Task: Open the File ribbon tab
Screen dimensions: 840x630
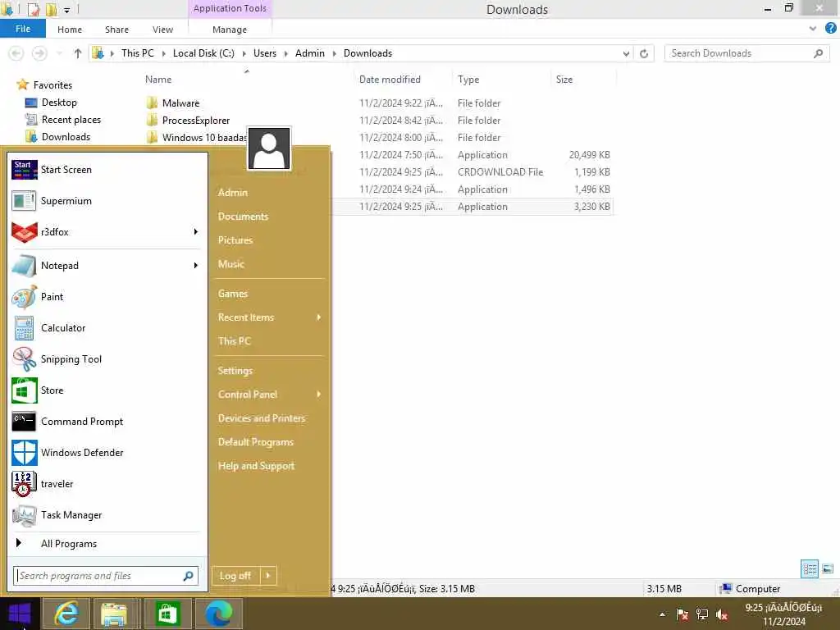Action: pyautogui.click(x=23, y=29)
